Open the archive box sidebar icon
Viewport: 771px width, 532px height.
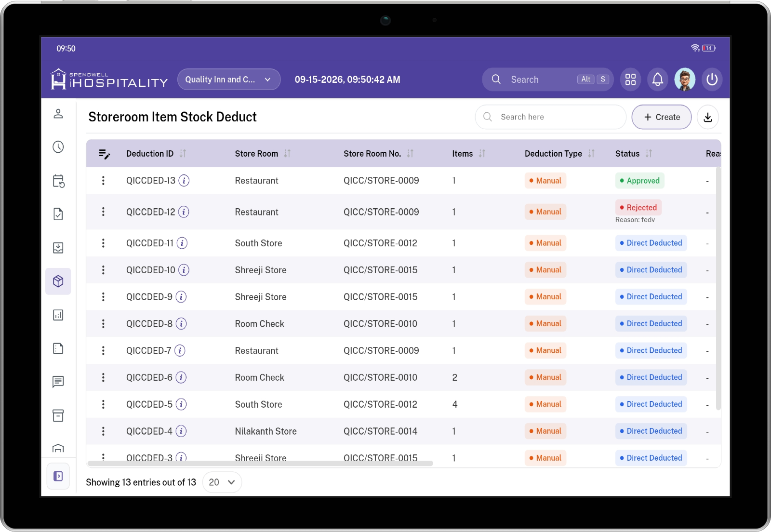click(x=58, y=415)
